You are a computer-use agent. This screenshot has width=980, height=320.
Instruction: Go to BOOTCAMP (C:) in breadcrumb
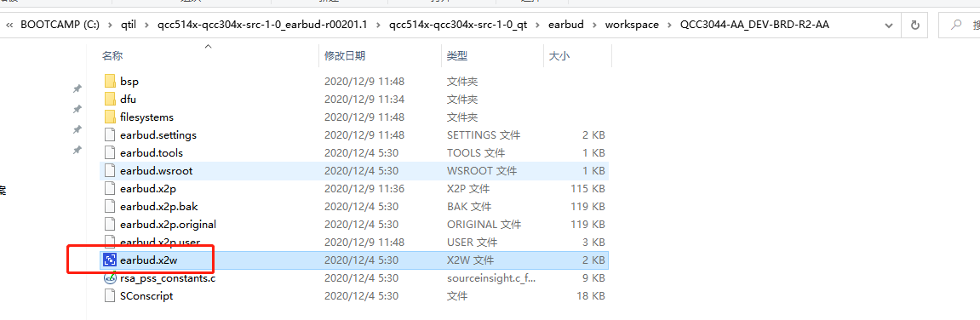59,25
